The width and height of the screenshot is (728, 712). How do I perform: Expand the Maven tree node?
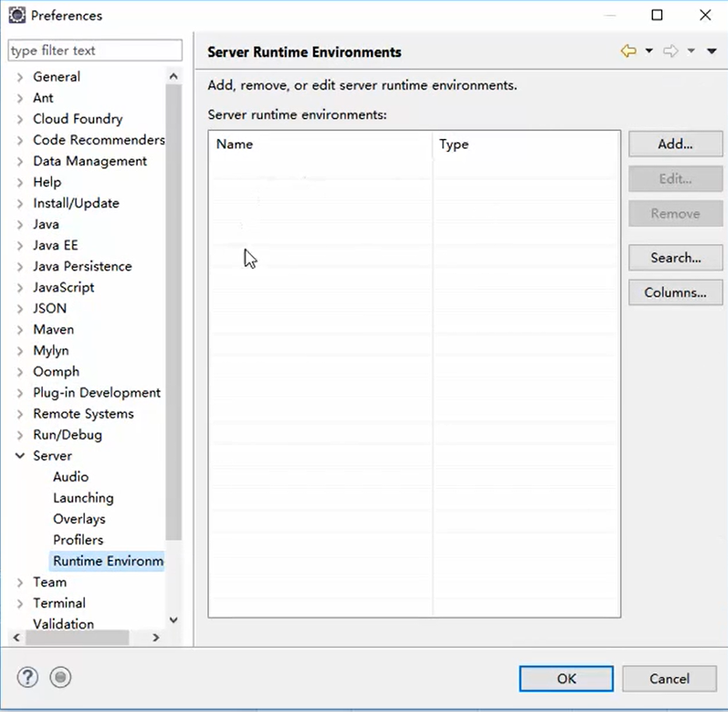click(x=19, y=330)
